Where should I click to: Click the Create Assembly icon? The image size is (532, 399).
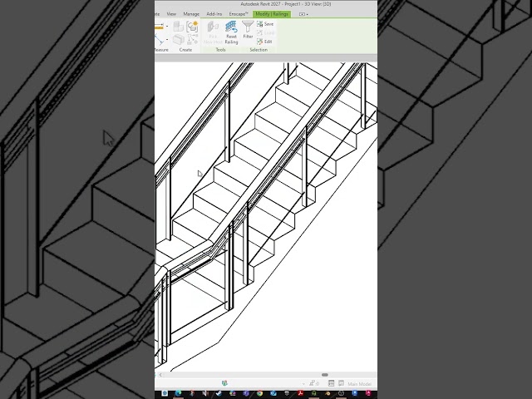pos(179,26)
